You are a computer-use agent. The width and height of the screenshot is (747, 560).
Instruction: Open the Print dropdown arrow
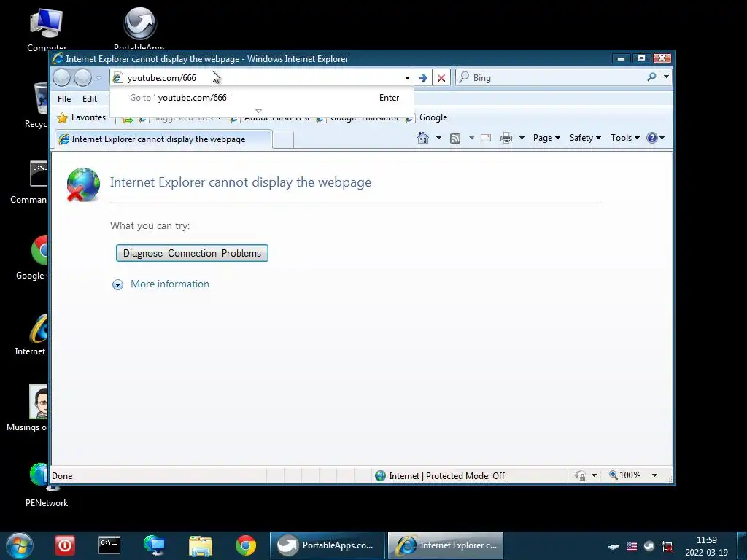(x=522, y=138)
